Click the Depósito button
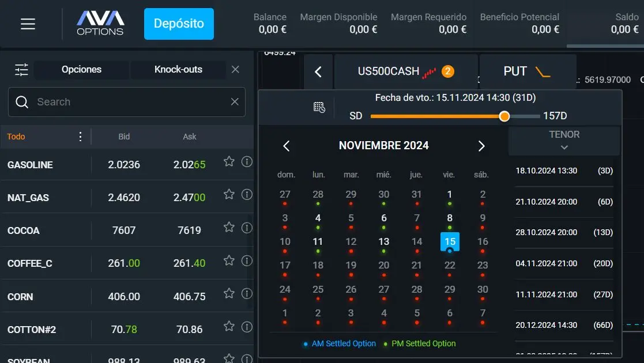 point(179,24)
